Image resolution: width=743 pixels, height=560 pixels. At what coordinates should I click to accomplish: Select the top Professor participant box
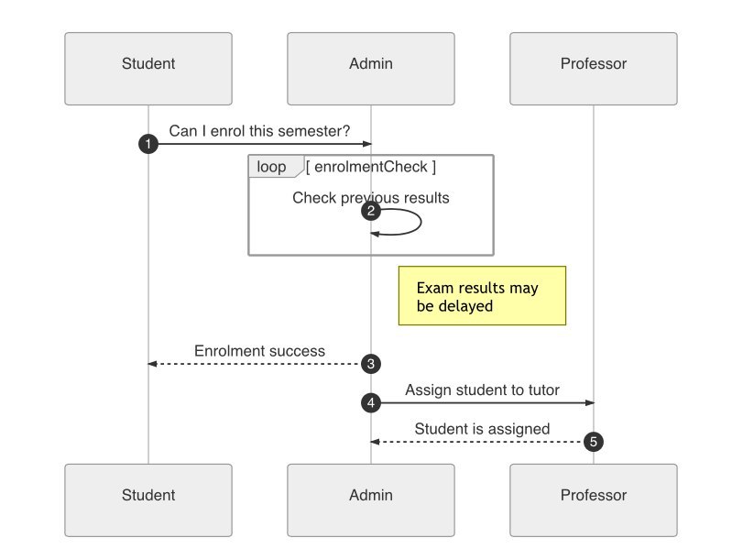click(x=594, y=69)
